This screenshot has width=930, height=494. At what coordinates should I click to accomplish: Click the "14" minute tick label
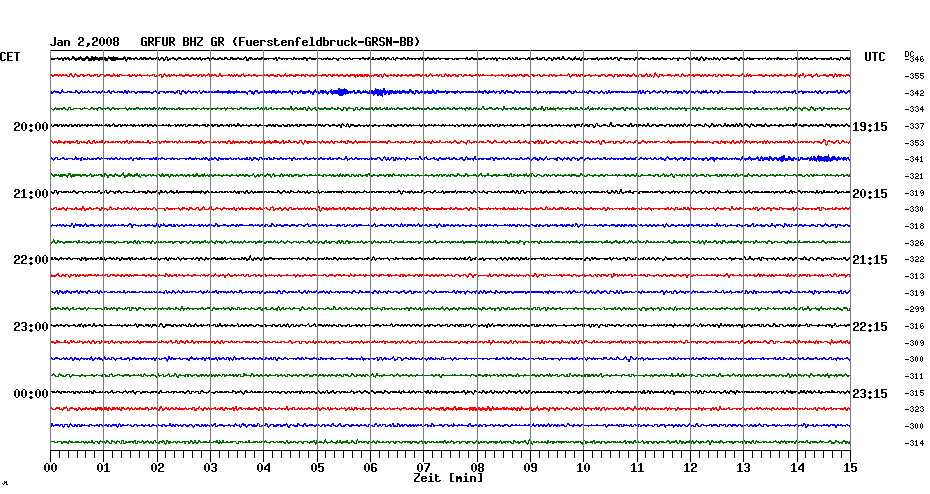coord(797,468)
